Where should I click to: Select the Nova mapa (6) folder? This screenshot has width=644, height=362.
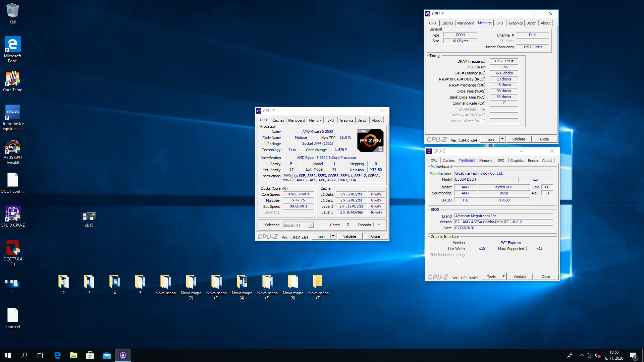(x=293, y=287)
